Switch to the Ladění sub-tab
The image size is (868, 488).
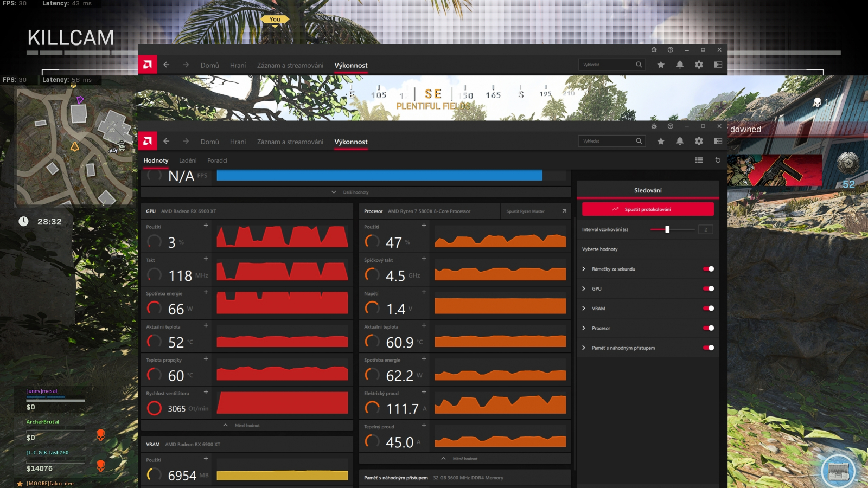click(x=188, y=160)
